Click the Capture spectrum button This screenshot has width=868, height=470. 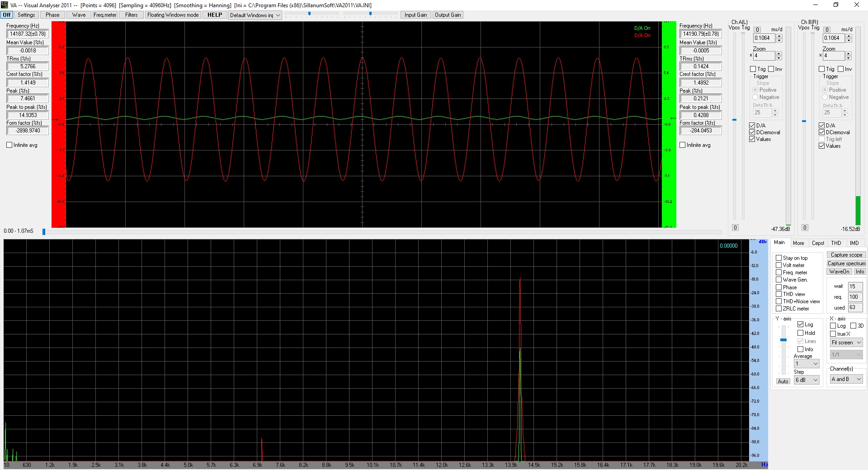click(x=846, y=263)
